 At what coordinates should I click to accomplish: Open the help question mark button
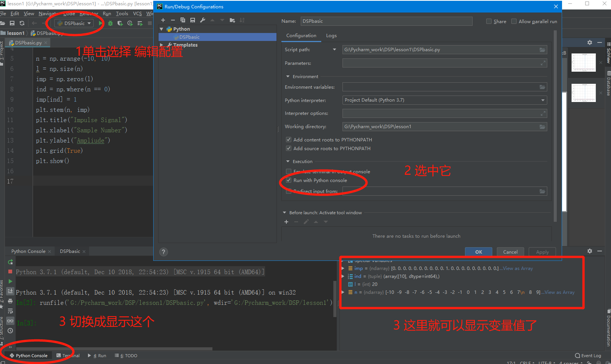(163, 251)
